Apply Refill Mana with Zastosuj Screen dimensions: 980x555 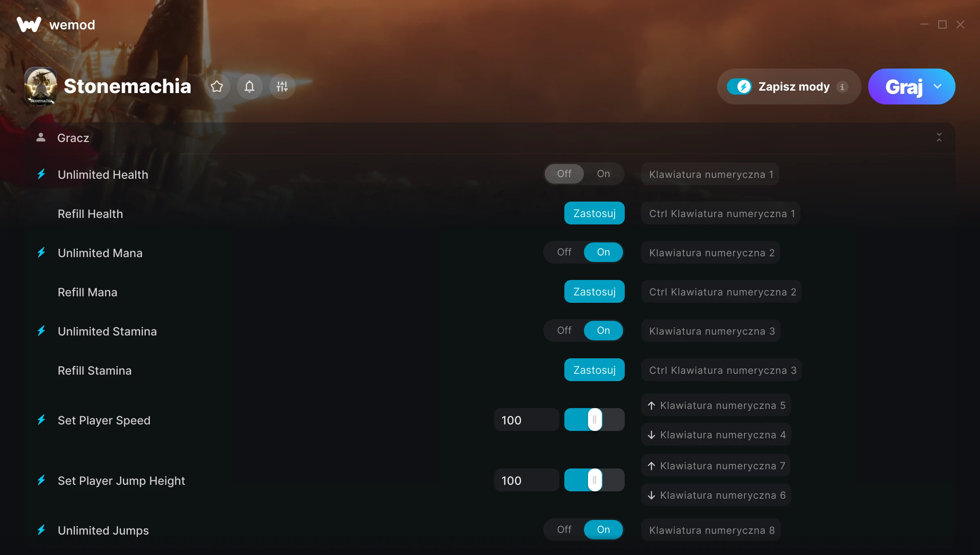pyautogui.click(x=595, y=291)
